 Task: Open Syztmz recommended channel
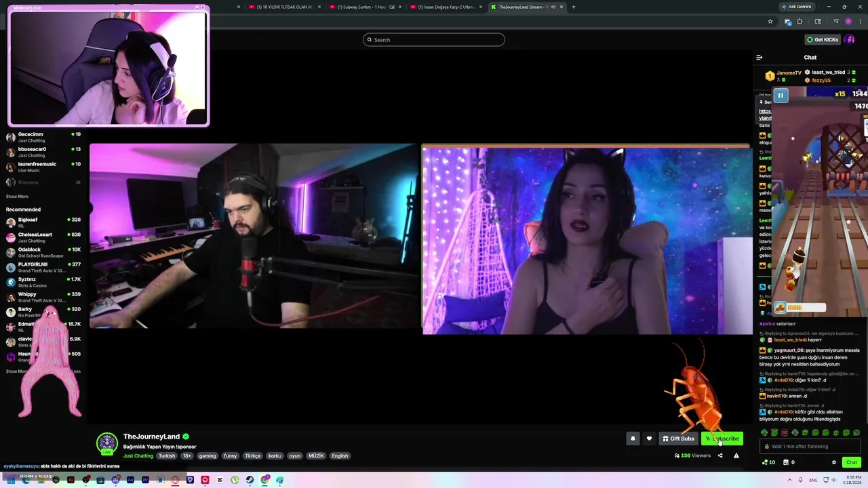click(43, 282)
